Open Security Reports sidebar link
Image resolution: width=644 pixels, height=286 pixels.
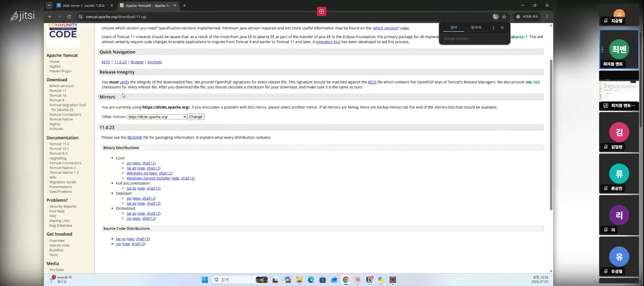(x=63, y=207)
